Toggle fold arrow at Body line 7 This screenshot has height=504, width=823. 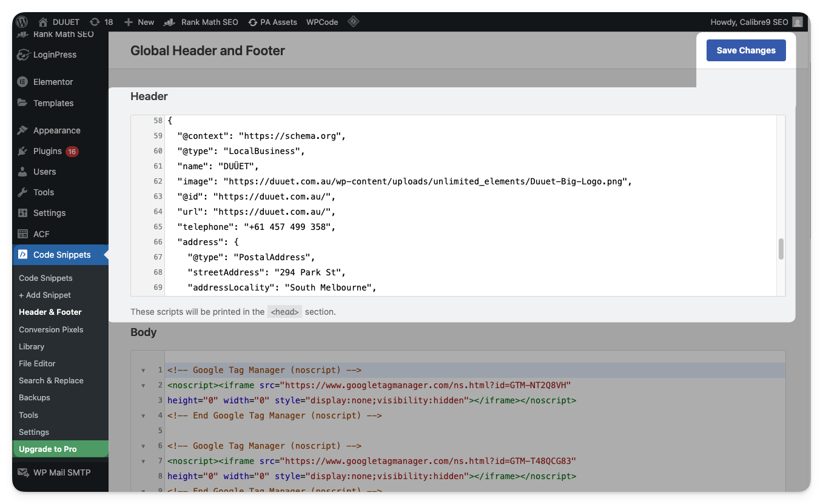pyautogui.click(x=144, y=461)
